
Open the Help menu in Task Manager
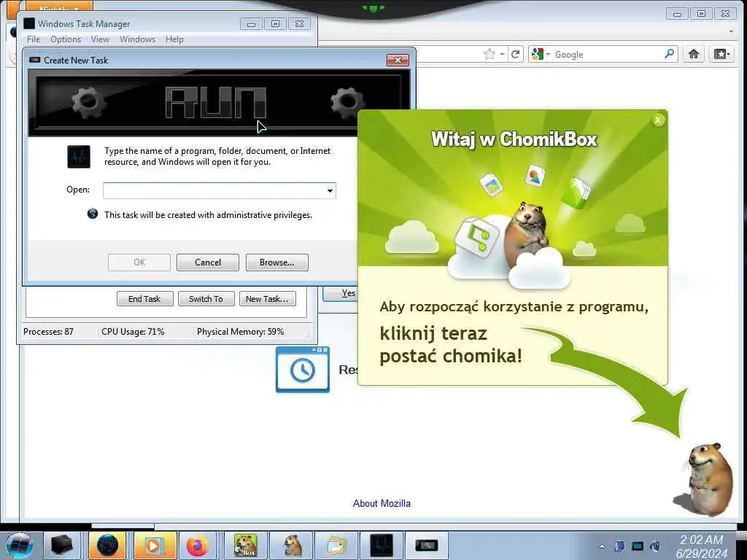[174, 39]
